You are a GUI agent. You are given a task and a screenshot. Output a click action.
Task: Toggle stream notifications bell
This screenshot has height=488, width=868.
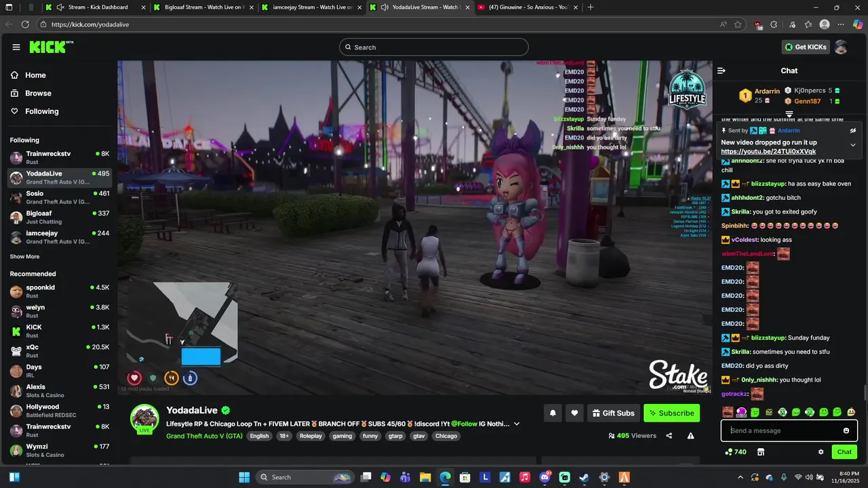pos(553,413)
